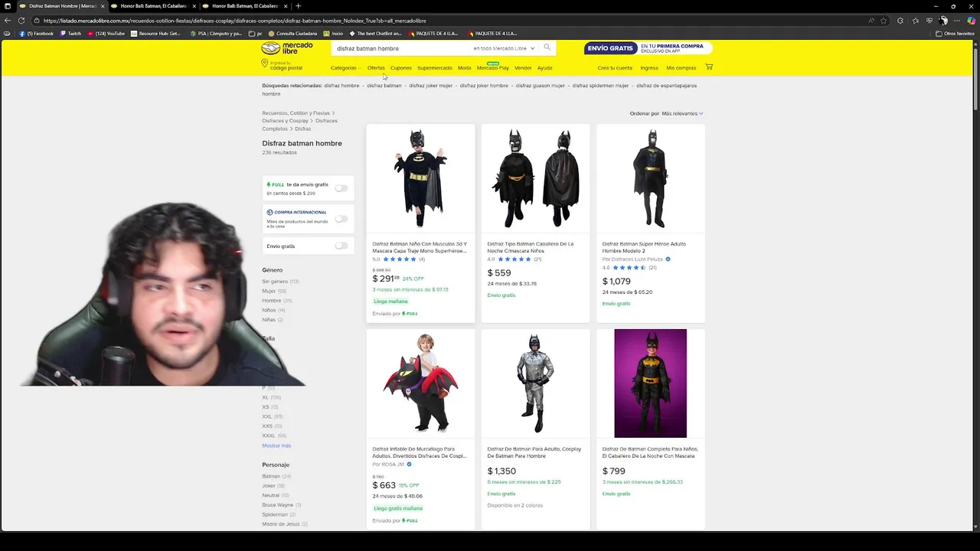Open browser extensions icon
This screenshot has width=980, height=551.
900,21
